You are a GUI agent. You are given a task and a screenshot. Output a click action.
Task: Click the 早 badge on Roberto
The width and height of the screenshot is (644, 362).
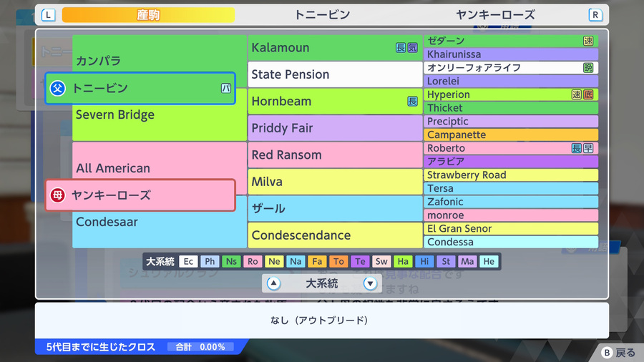[588, 148]
